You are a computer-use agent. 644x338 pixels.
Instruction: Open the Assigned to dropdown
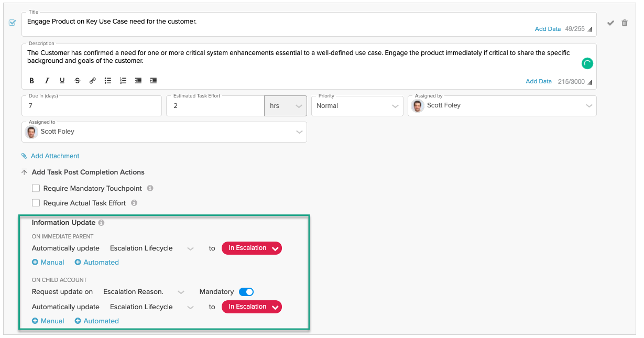(x=164, y=132)
